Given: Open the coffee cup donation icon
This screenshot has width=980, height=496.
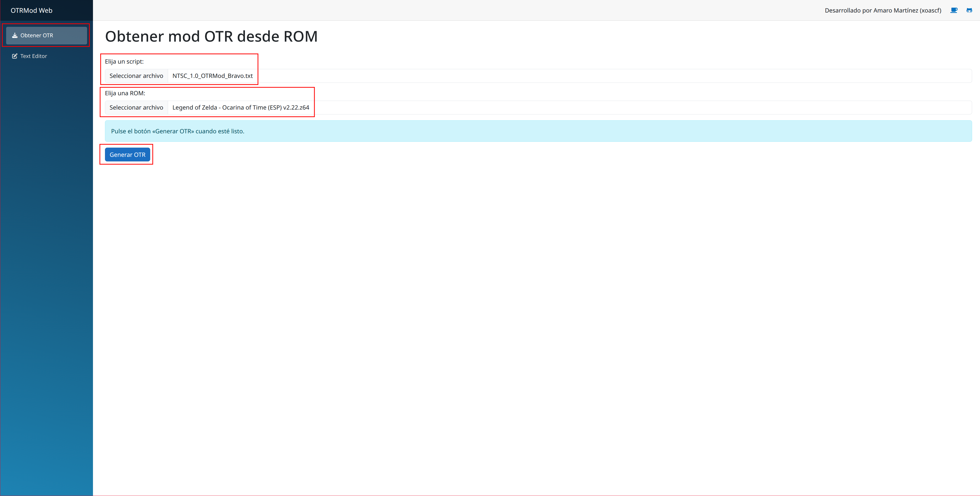Looking at the screenshot, I should tap(954, 10).
